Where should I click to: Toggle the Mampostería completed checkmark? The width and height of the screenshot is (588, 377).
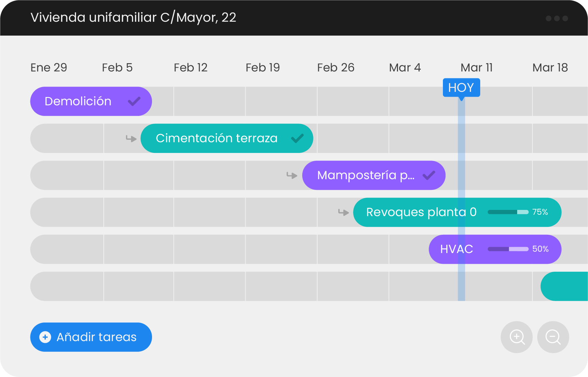429,175
